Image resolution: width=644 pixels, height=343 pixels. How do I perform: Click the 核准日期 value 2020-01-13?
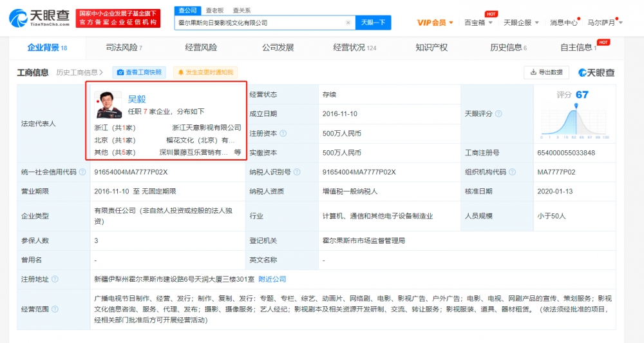point(555,191)
